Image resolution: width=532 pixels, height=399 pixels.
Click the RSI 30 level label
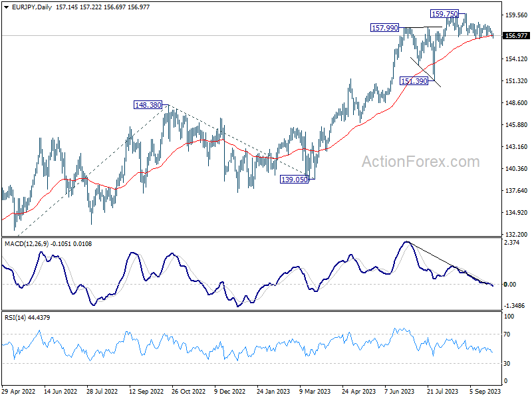(x=507, y=363)
